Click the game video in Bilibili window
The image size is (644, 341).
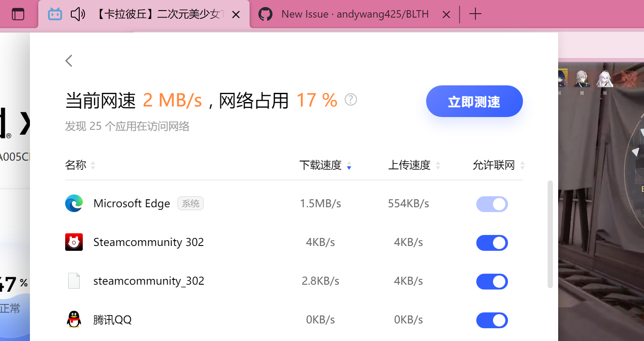[x=601, y=201]
